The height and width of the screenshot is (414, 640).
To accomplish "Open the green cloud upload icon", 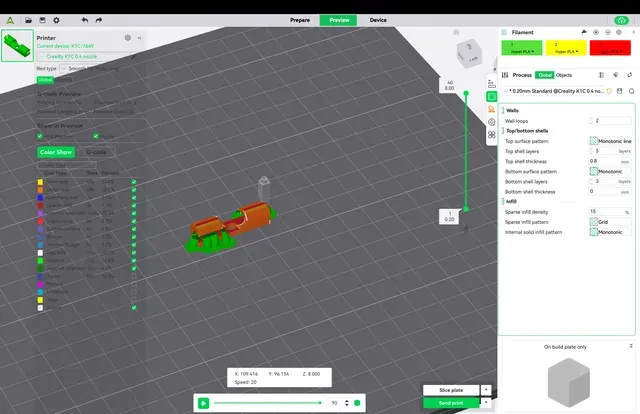I will coord(621,20).
